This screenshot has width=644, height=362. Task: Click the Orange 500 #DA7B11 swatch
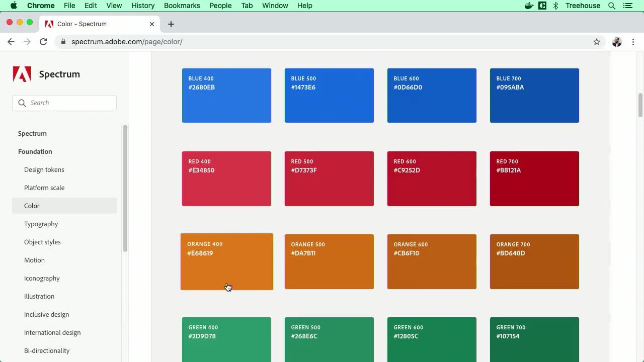point(329,261)
